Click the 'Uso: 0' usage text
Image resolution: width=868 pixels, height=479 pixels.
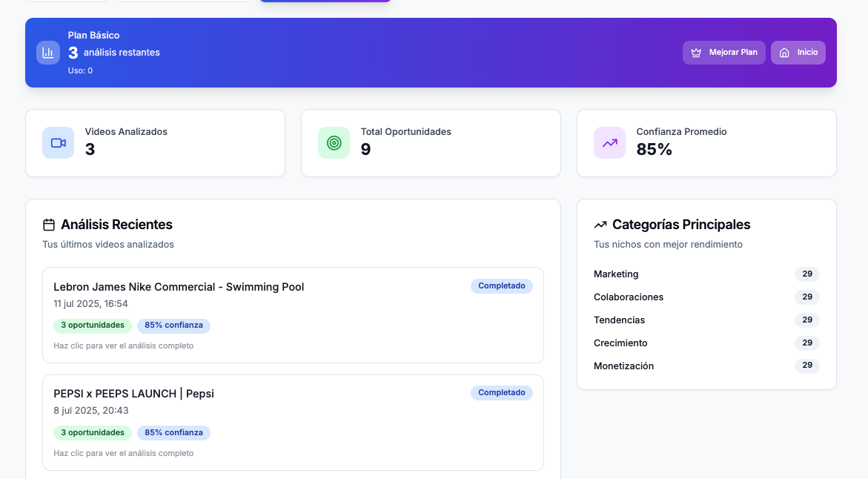[80, 71]
